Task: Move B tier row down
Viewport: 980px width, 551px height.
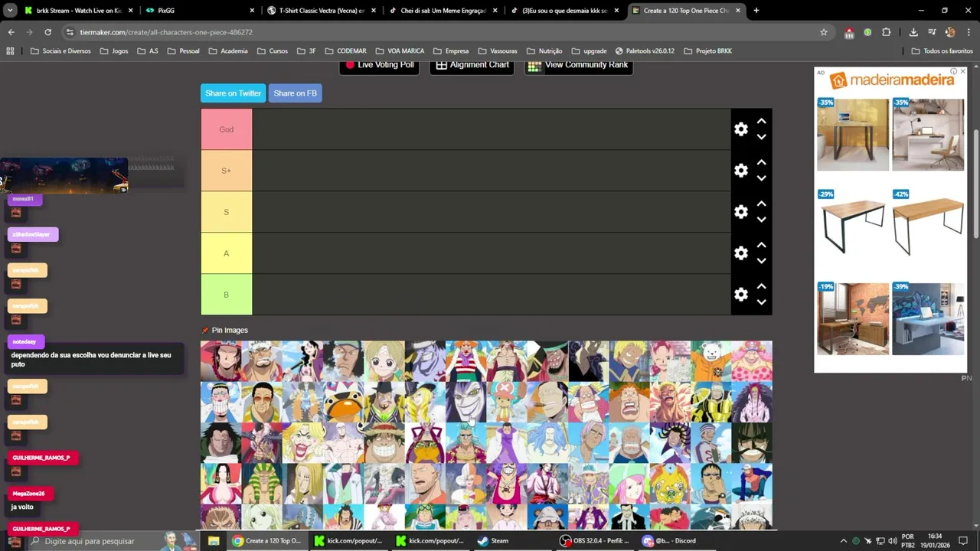Action: coord(761,302)
